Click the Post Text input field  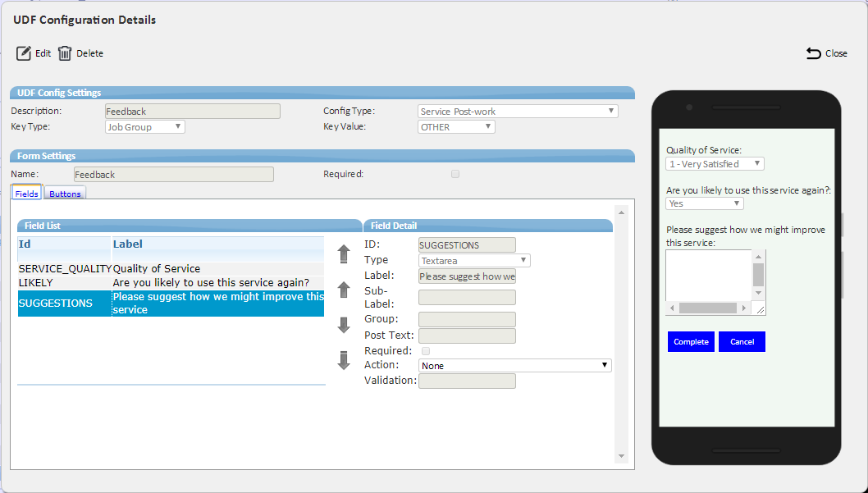[x=467, y=336]
